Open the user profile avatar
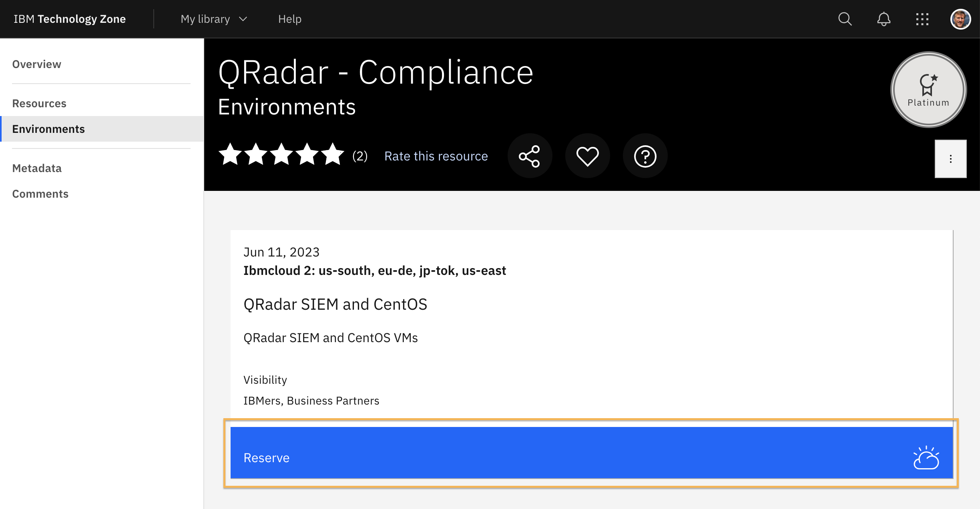 click(960, 19)
